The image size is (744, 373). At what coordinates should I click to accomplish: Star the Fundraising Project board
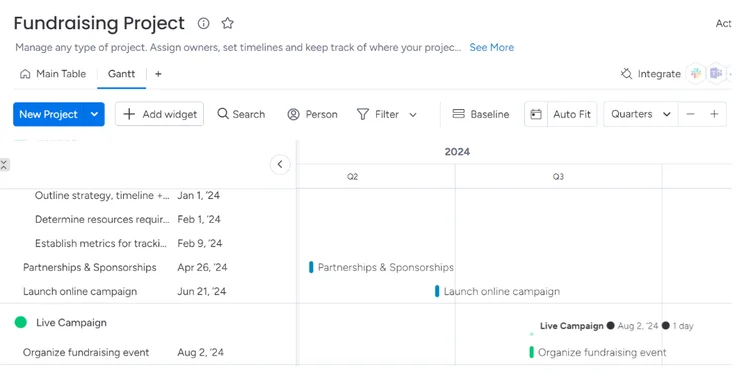coord(228,23)
